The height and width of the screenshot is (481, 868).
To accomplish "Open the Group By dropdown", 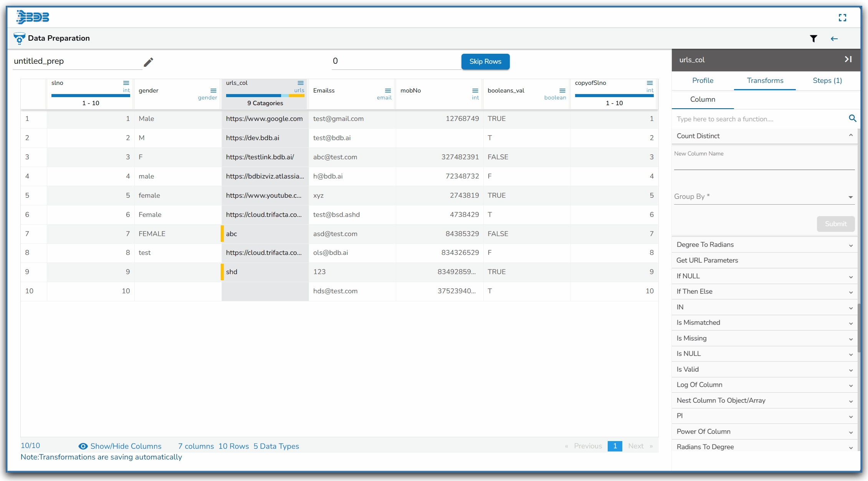I will pyautogui.click(x=764, y=197).
